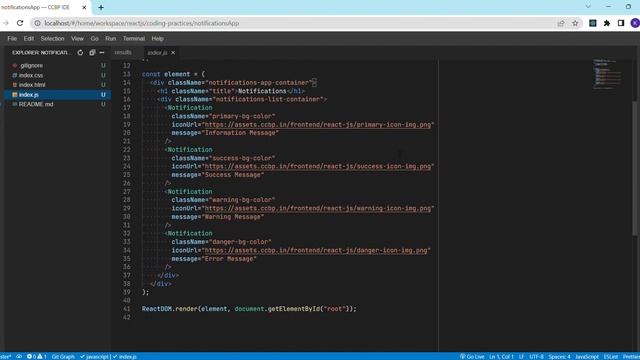This screenshot has width=640, height=360.
Task: Change the UTF-8 file encoding
Action: 536,356
